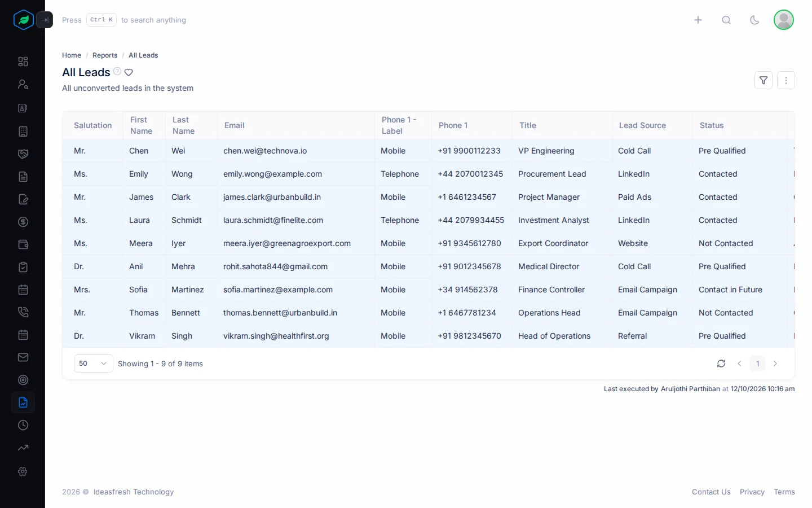Viewport: 812px width, 508px height.
Task: Open the deals handshake sidebar icon
Action: pos(23,154)
